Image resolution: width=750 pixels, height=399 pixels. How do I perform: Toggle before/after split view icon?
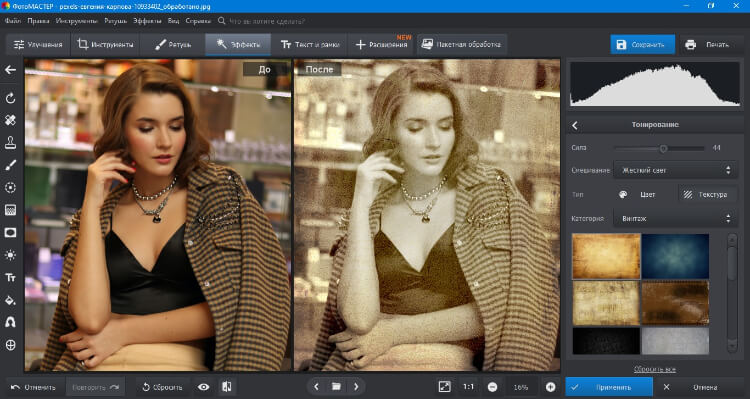(227, 387)
